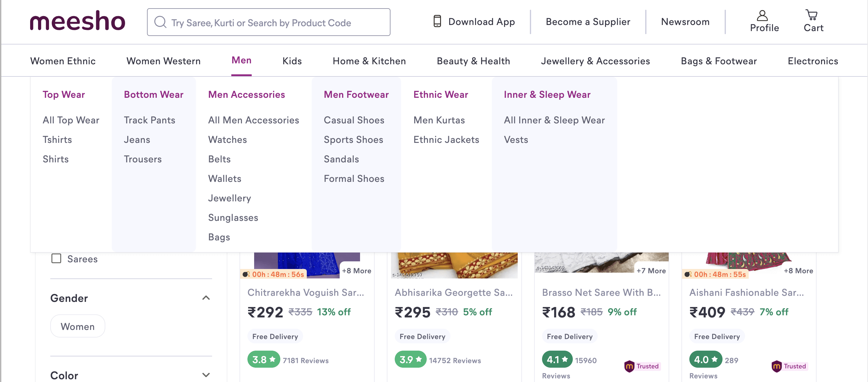Click the search magnifier icon
This screenshot has height=382, width=868.
[x=160, y=22]
